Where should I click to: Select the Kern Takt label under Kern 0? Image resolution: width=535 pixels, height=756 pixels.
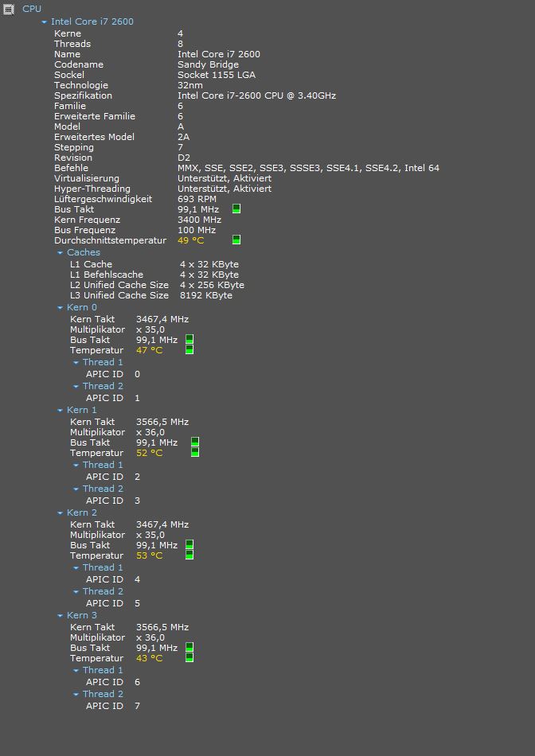pyautogui.click(x=92, y=319)
